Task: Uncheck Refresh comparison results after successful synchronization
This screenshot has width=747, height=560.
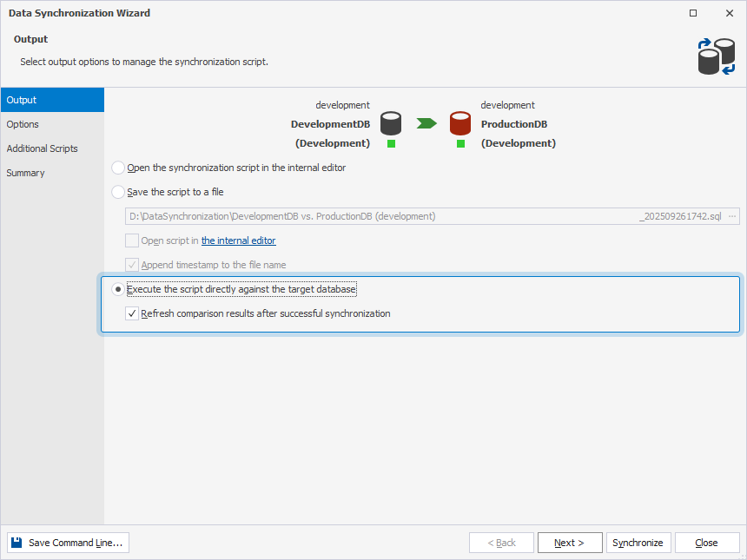Action: point(132,313)
